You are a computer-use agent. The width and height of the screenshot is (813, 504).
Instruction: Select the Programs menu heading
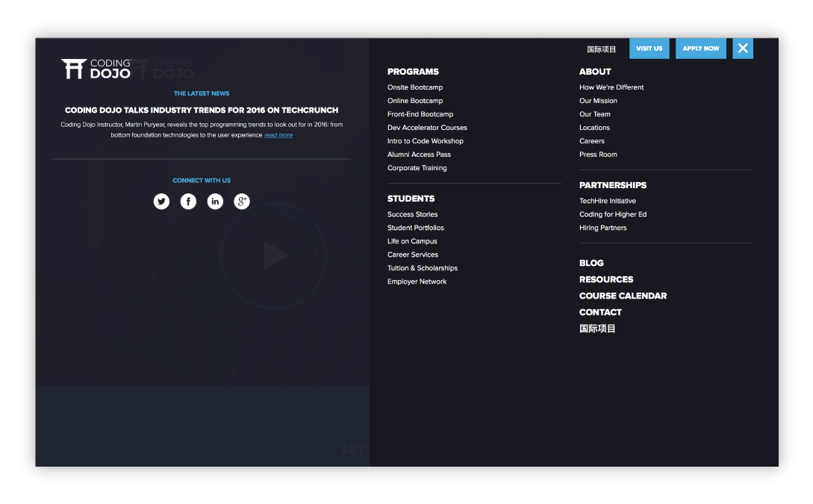pyautogui.click(x=413, y=72)
